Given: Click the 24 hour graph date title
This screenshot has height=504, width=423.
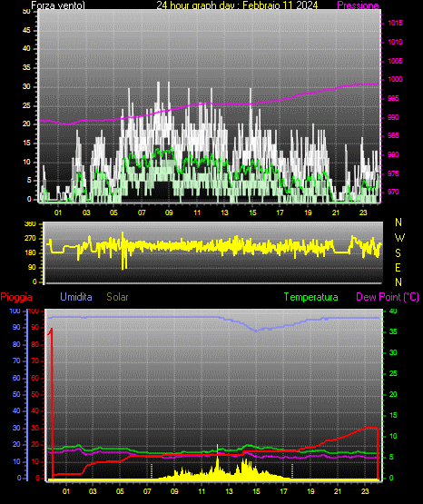Looking at the screenshot, I should click(x=237, y=5).
